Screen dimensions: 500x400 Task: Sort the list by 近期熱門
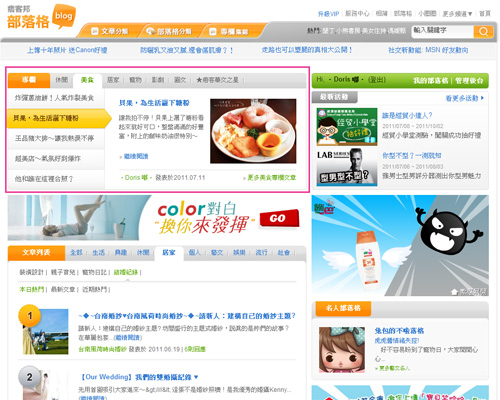[x=94, y=289]
